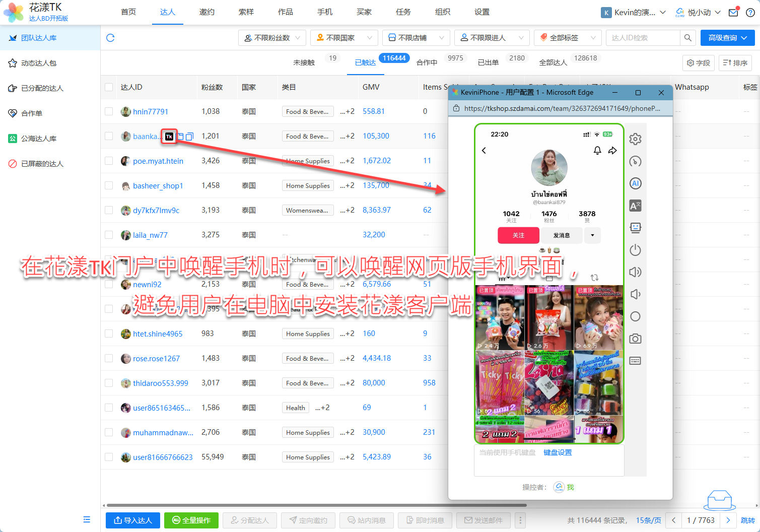Expand the 全部标签 tag dropdown
Image resolution: width=760 pixels, height=532 pixels.
(567, 38)
